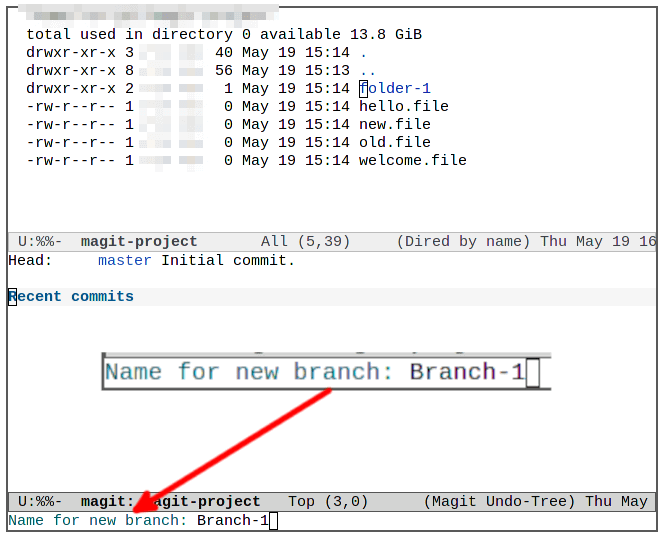The height and width of the screenshot is (538, 662).
Task: Click the U:%%- status in Dired mode line
Action: click(40, 242)
